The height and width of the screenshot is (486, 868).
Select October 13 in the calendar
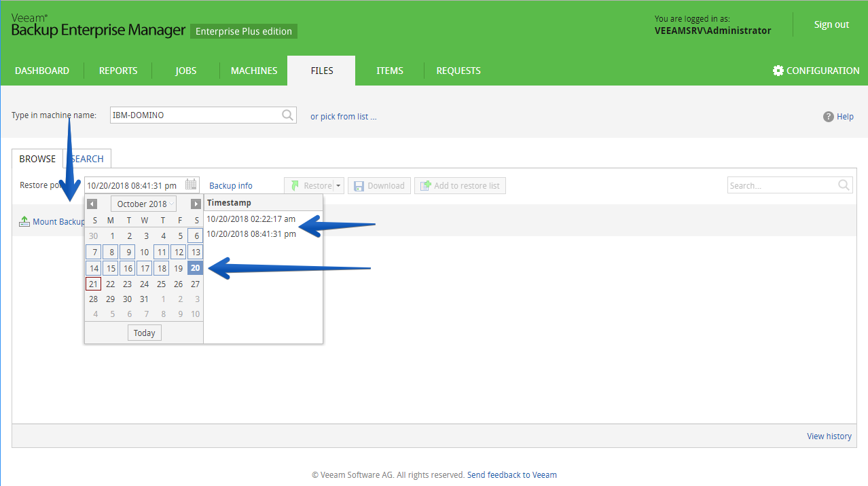point(195,252)
